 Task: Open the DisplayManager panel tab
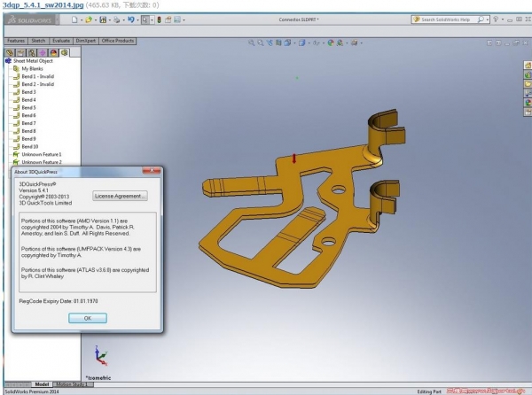click(x=53, y=52)
